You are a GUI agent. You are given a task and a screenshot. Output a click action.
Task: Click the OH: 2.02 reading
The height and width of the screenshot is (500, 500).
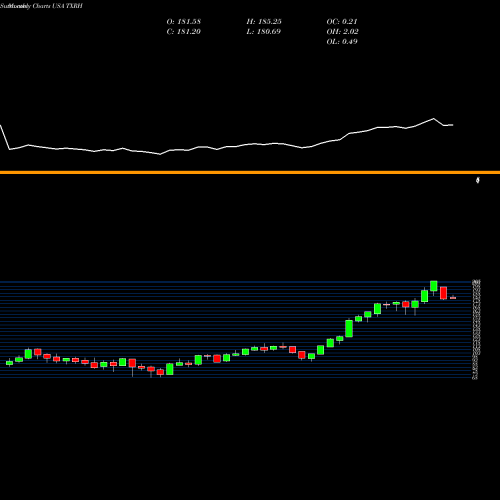tap(342, 32)
